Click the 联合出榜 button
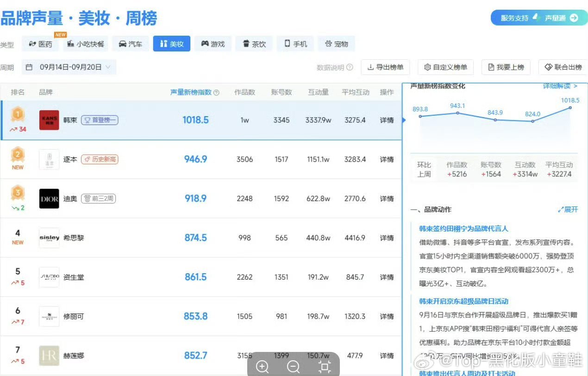The image size is (588, 376). pyautogui.click(x=563, y=67)
